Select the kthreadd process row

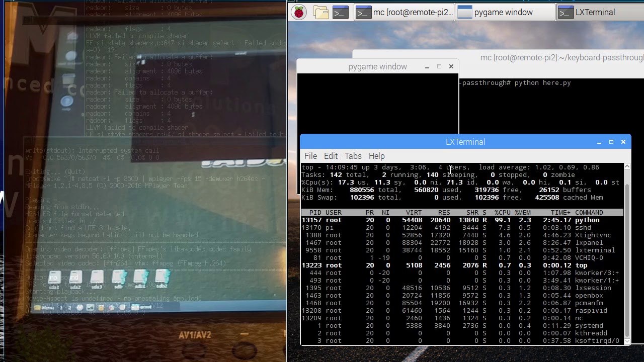click(x=462, y=333)
